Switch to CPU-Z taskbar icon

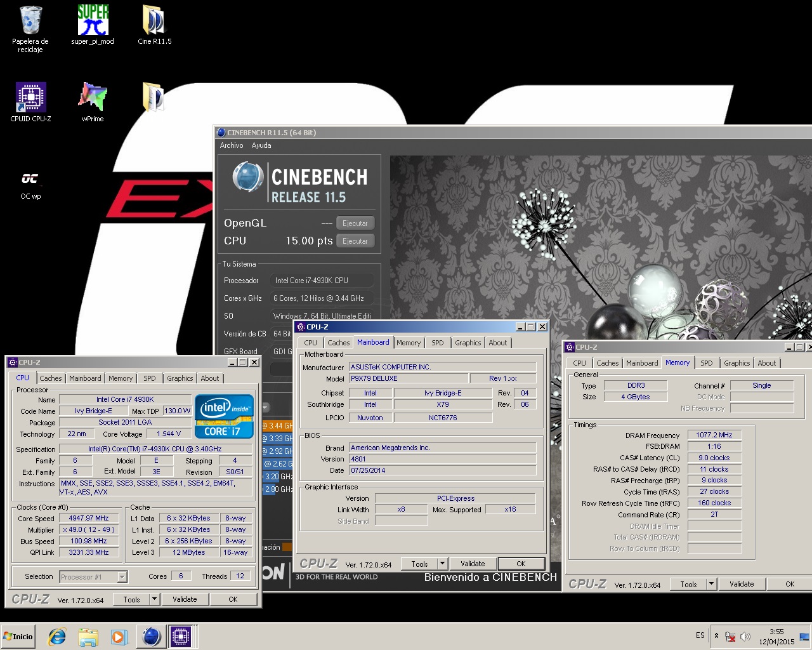pyautogui.click(x=180, y=637)
